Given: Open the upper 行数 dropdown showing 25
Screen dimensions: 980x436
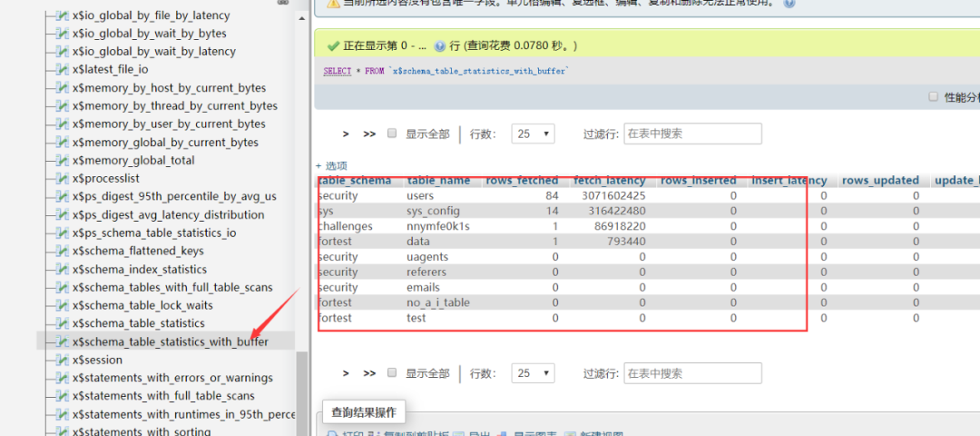Looking at the screenshot, I should point(533,134).
